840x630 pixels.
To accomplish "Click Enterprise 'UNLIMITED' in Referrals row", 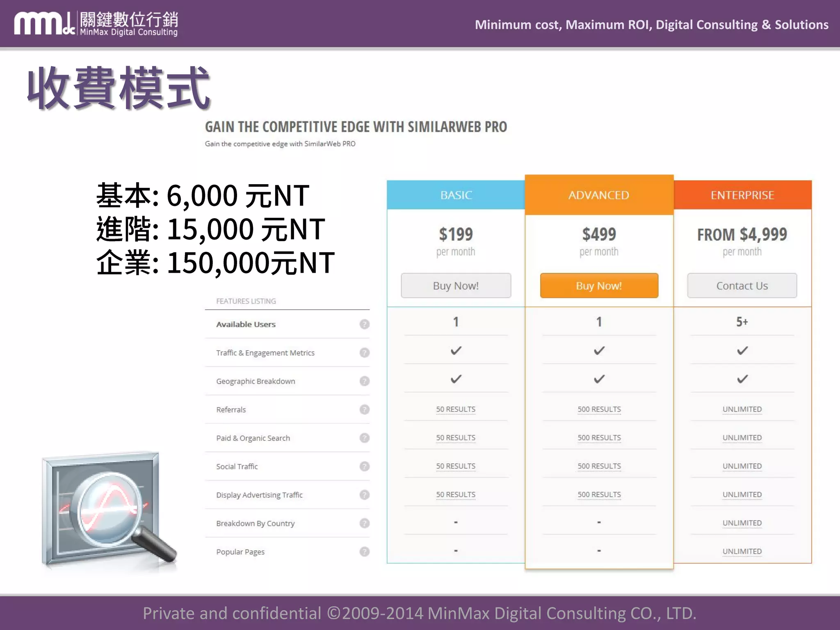I will pos(742,409).
